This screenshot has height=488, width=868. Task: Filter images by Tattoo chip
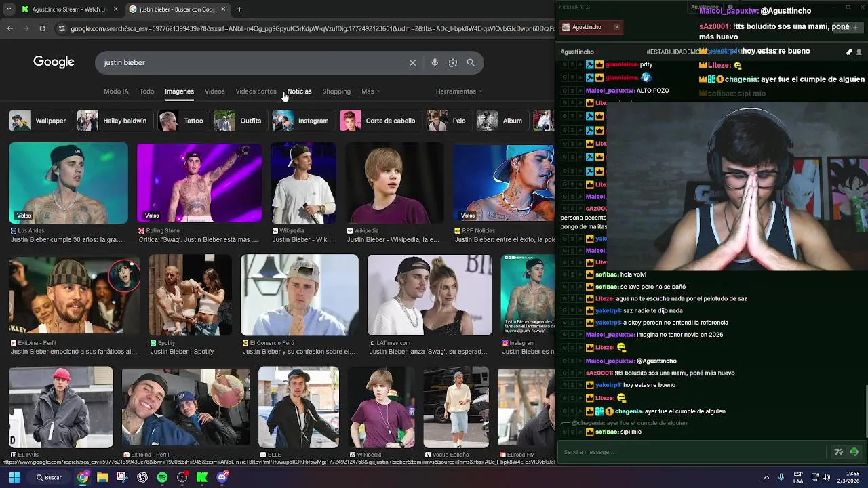pos(182,121)
